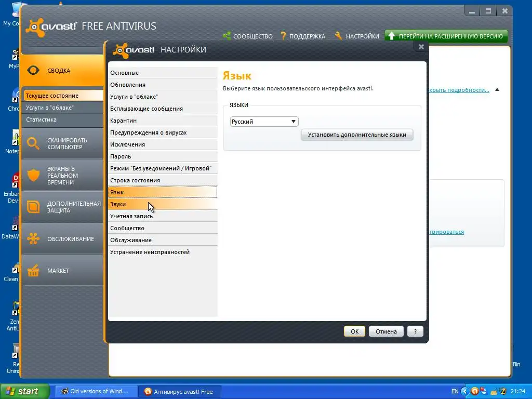Close the Настройки dialog with its X
Viewport: 532px width, 399px height.
[x=421, y=47]
